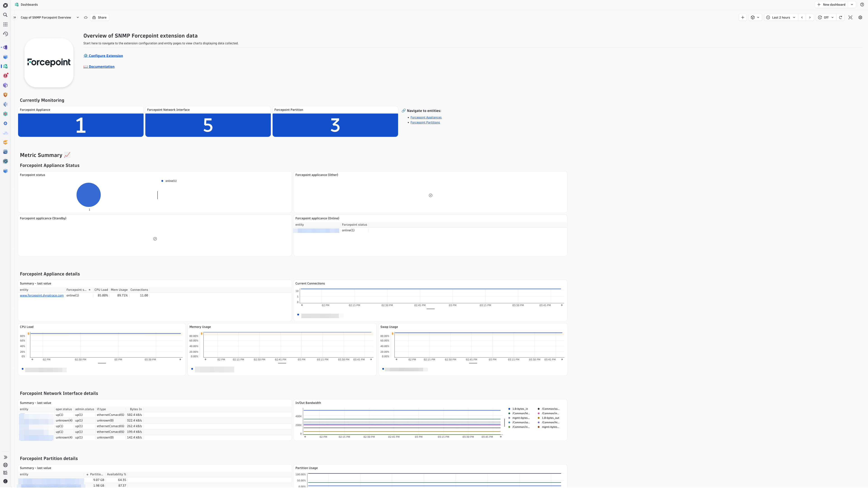Pan Current Connections chart right with arrow
This screenshot has height=488, width=868.
[562, 305]
